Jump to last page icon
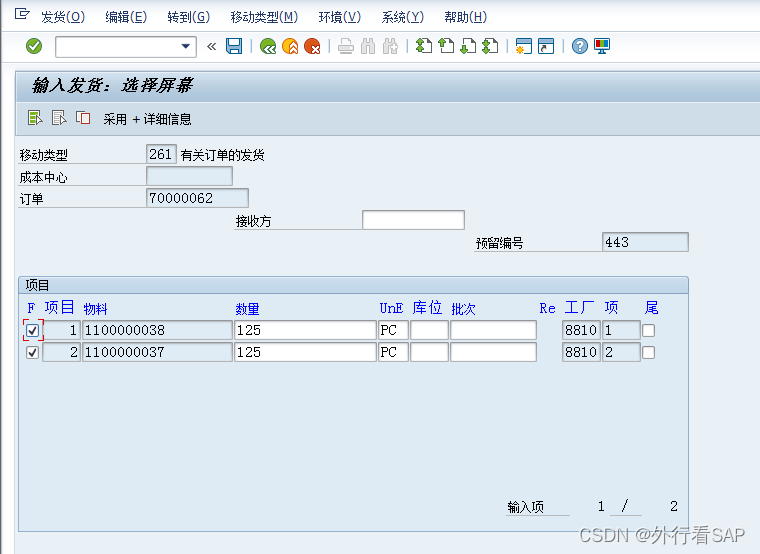Screen dimensions: 760x554 (491, 47)
